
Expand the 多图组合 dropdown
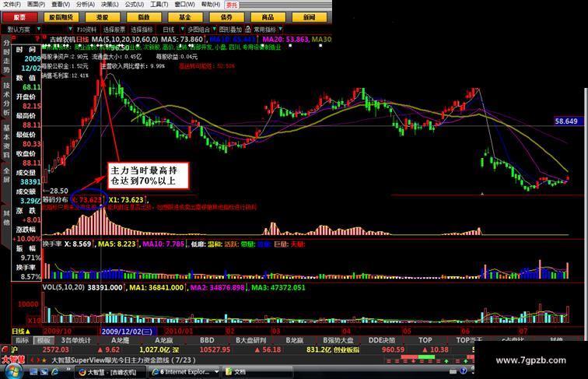[214, 29]
